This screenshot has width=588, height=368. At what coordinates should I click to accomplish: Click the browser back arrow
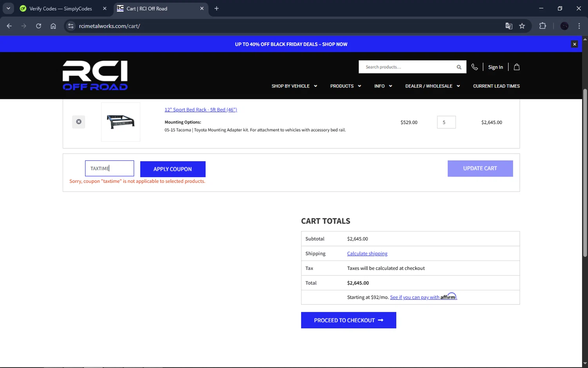[x=9, y=26]
